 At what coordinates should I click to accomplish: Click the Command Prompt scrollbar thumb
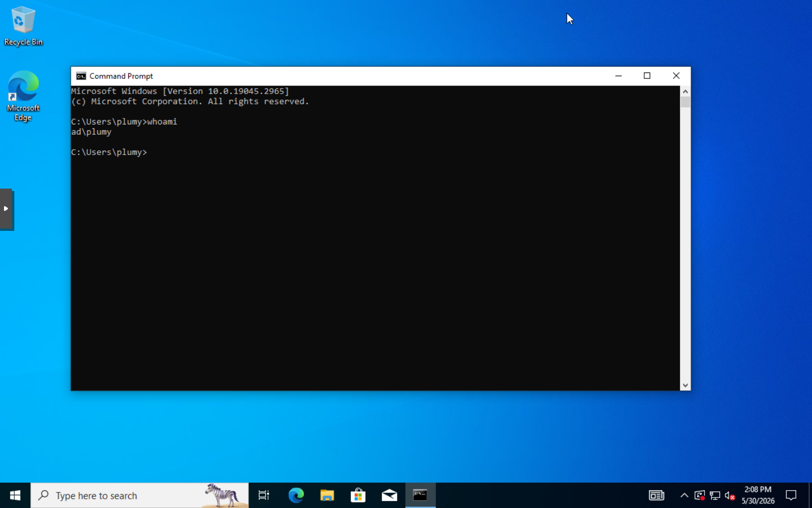click(685, 102)
